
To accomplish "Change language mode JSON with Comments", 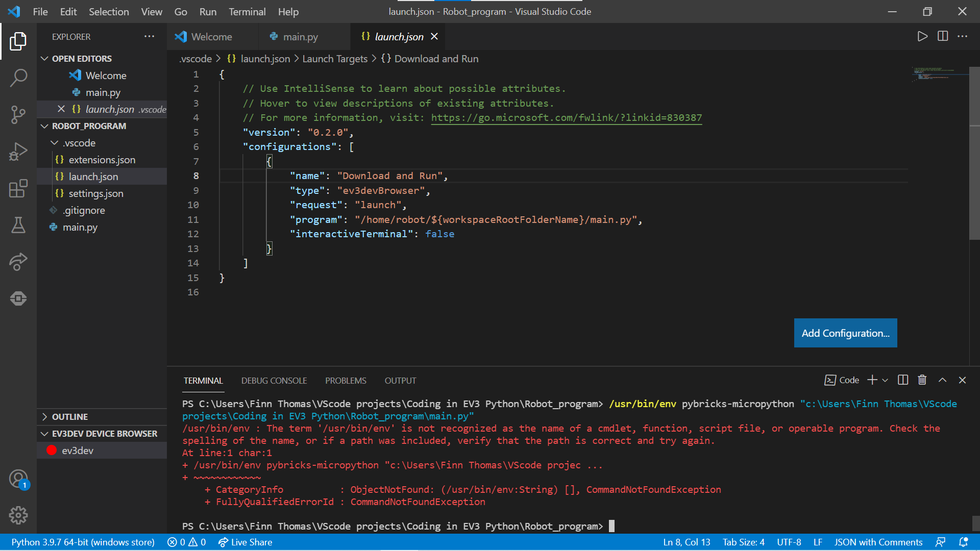I will click(x=878, y=542).
